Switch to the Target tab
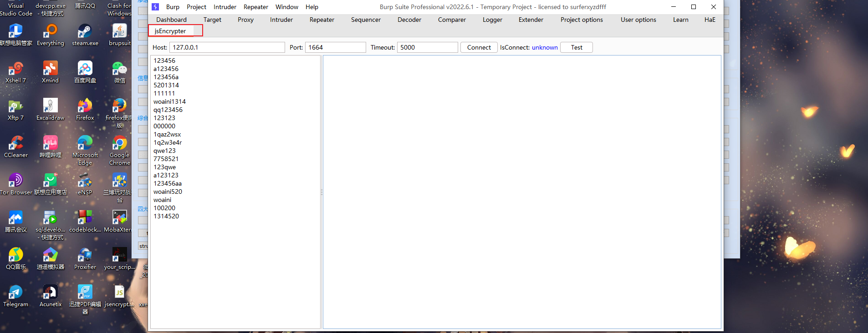Image resolution: width=868 pixels, height=333 pixels. coord(212,20)
